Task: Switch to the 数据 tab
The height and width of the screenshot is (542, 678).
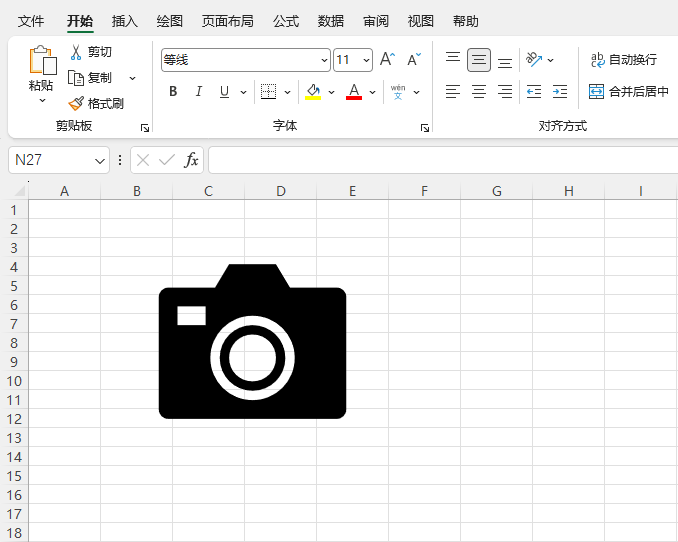Action: [331, 21]
